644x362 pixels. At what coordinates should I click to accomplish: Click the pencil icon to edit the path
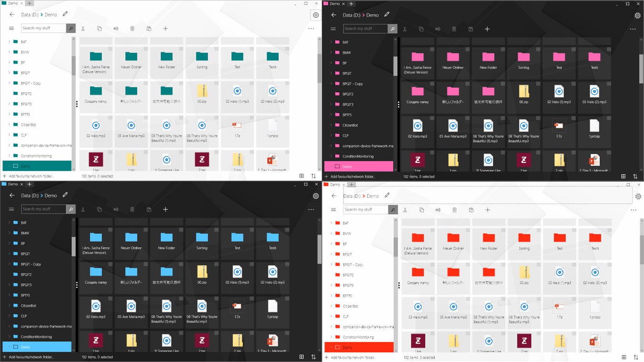65,14
